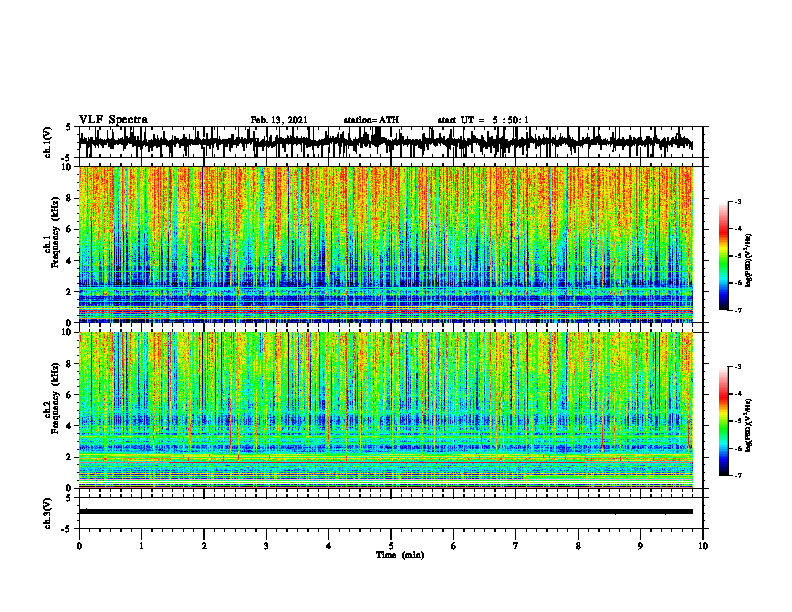
Task: Click the "ch.3(V)" axis label
Action: tap(48, 514)
